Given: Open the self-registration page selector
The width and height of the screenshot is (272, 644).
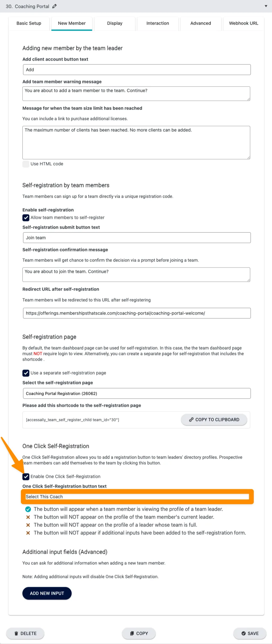Looking at the screenshot, I should pos(136,393).
